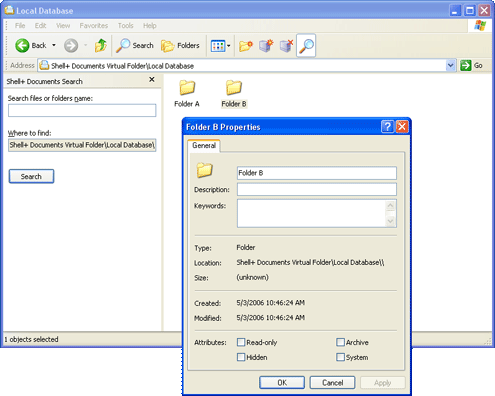Open the Edit menu
Image resolution: width=495 pixels, height=396 pixels.
pyautogui.click(x=40, y=26)
